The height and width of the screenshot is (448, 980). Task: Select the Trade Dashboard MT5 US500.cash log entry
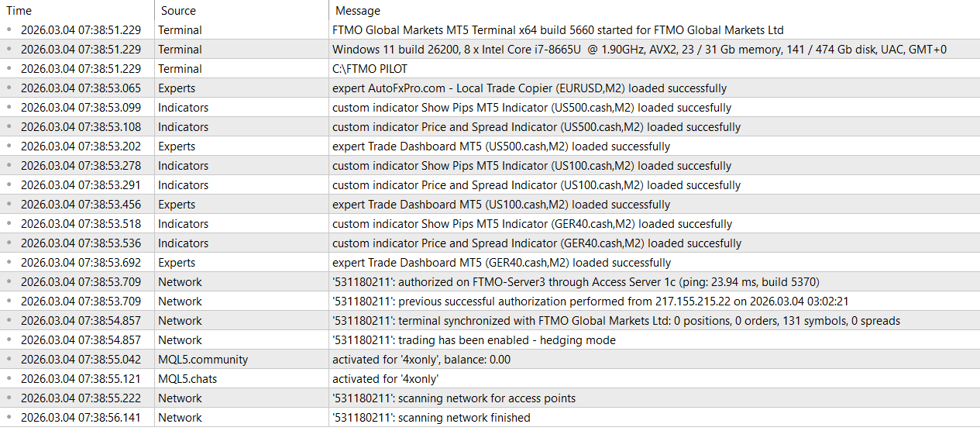click(x=501, y=146)
